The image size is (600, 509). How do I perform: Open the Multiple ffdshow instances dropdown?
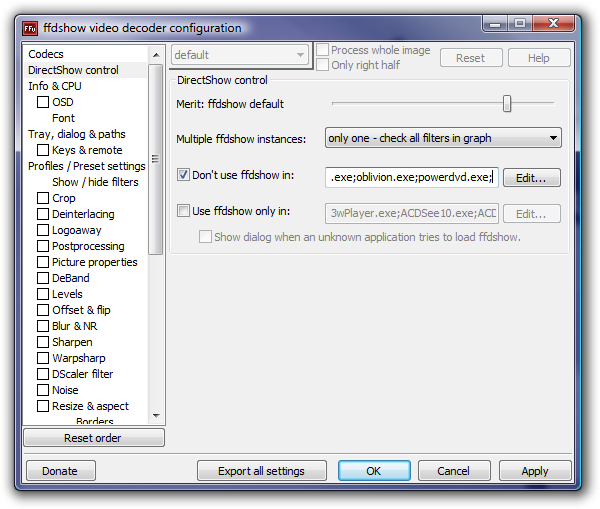pos(443,138)
